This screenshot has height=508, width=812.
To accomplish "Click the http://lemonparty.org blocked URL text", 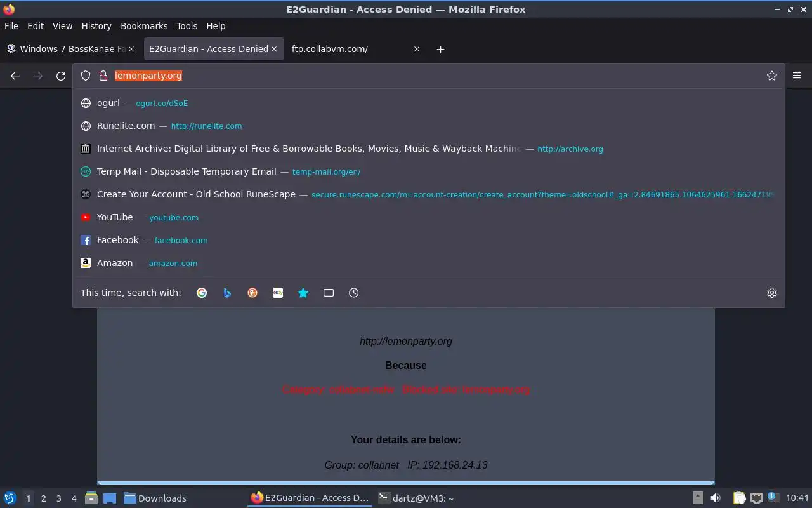I will [406, 341].
